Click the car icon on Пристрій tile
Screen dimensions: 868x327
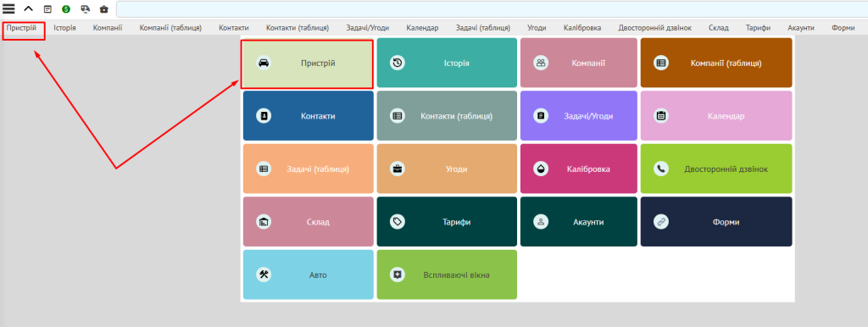[264, 63]
